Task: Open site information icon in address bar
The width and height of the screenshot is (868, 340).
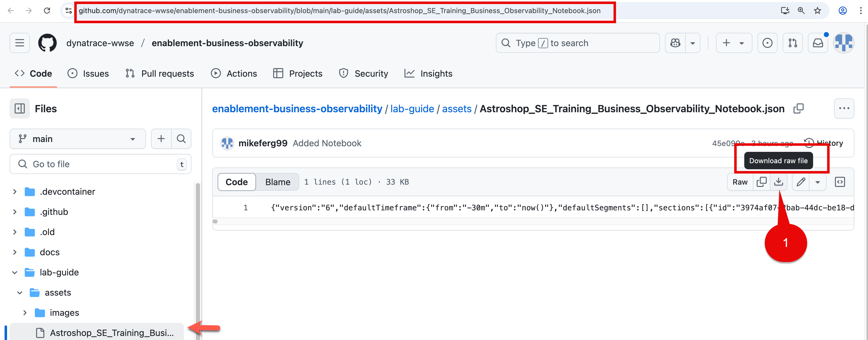Action: [x=68, y=11]
